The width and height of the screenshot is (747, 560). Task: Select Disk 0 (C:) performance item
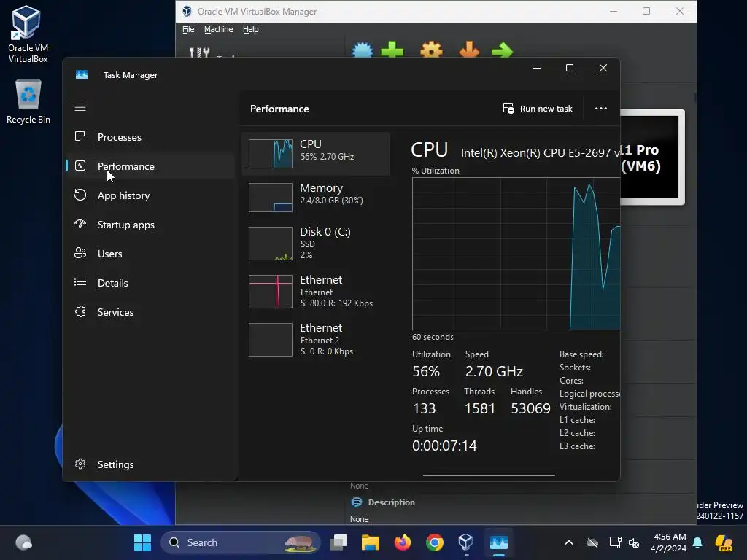(316, 244)
